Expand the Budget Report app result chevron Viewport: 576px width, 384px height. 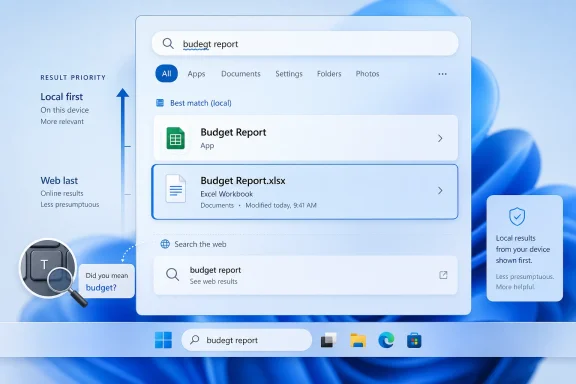click(x=440, y=138)
